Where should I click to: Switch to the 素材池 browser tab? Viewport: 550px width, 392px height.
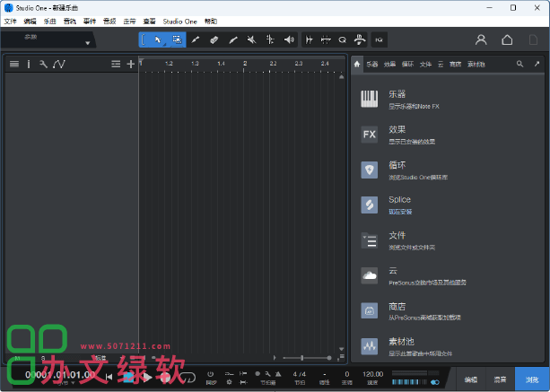(476, 65)
